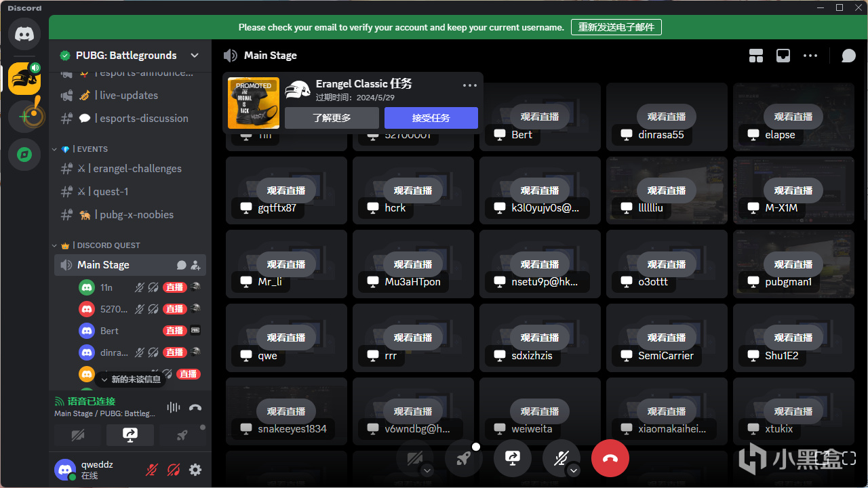
Task: Select Main Stage voice channel
Action: [130, 265]
